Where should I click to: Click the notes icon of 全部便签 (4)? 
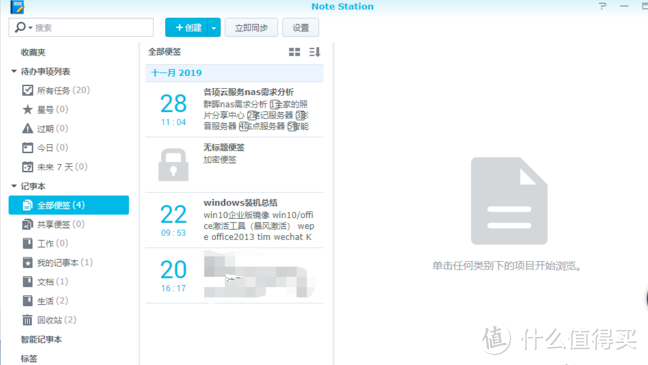coord(27,205)
